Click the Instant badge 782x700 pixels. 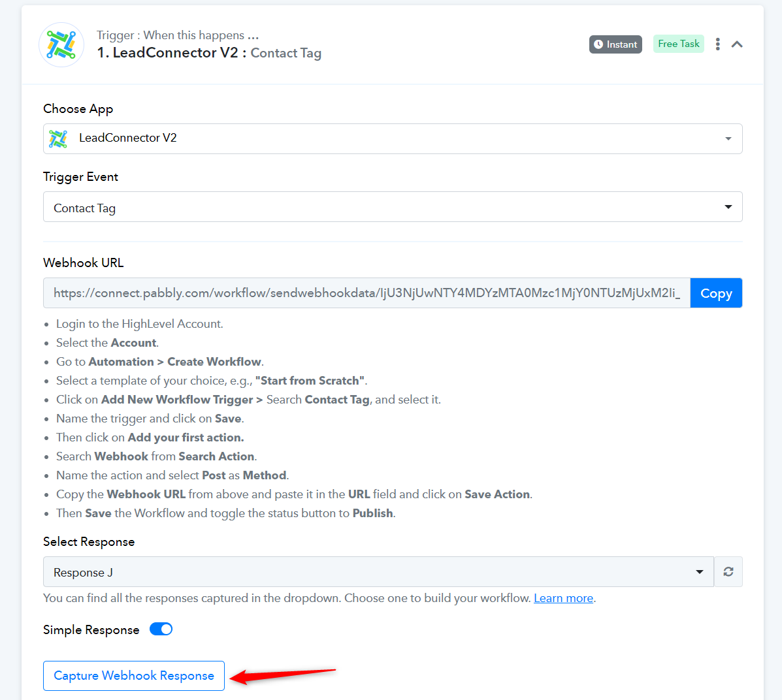615,44
